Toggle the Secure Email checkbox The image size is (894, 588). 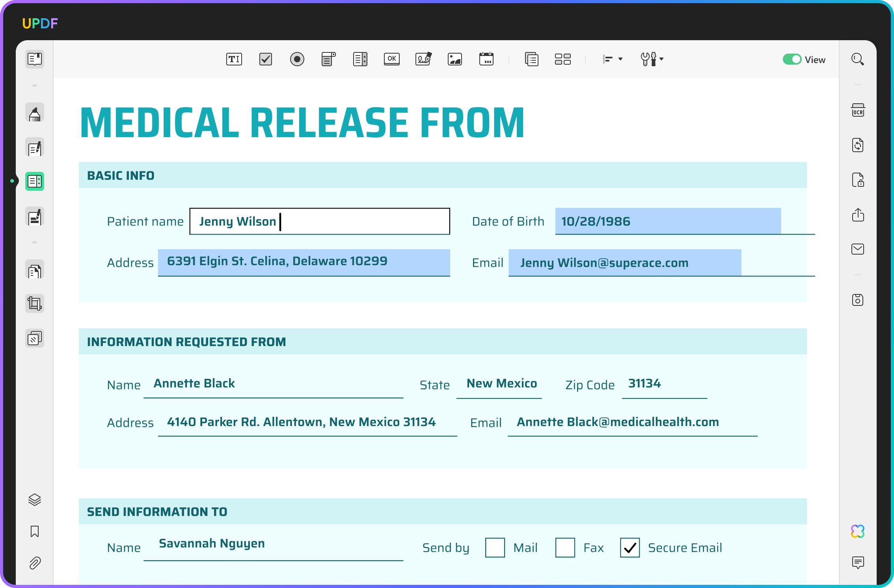tap(629, 548)
